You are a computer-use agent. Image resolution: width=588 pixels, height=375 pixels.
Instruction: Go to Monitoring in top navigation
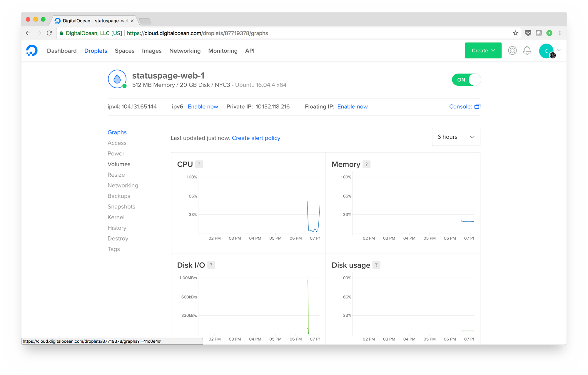coord(223,51)
